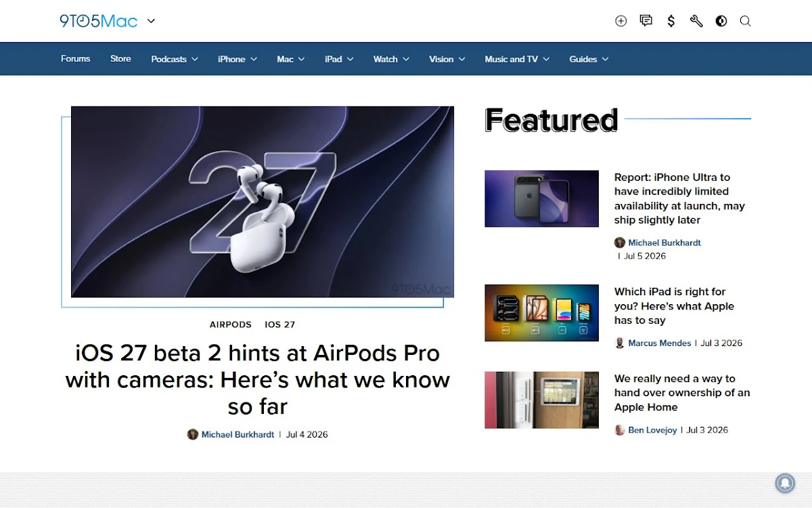The image size is (812, 508).
Task: Read the Apple Home ownership article
Action: click(682, 393)
